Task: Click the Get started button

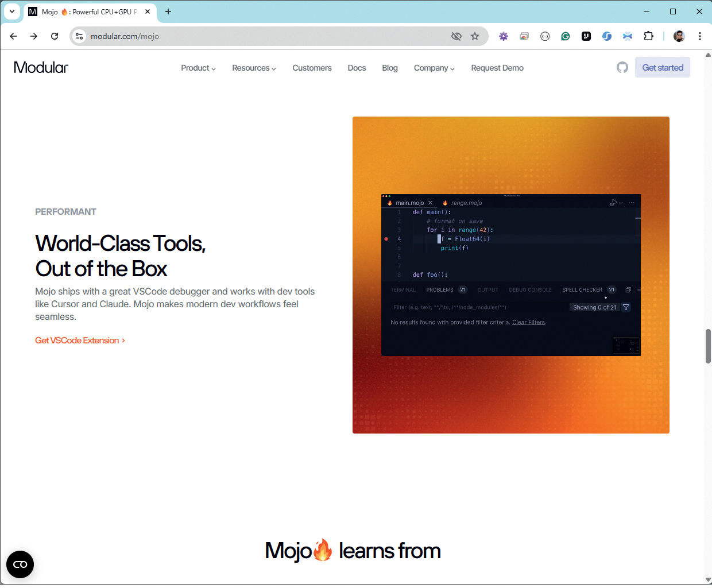Action: 662,68
